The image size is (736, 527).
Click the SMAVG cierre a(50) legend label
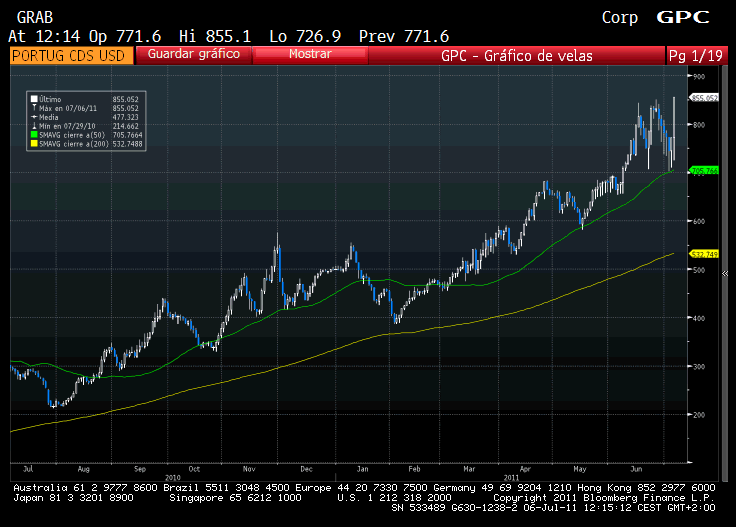click(x=72, y=135)
